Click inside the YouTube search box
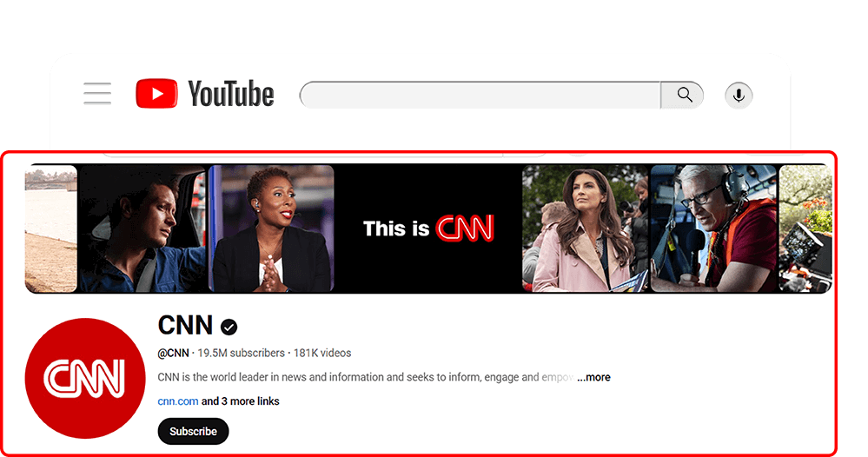The width and height of the screenshot is (868, 457). click(480, 95)
